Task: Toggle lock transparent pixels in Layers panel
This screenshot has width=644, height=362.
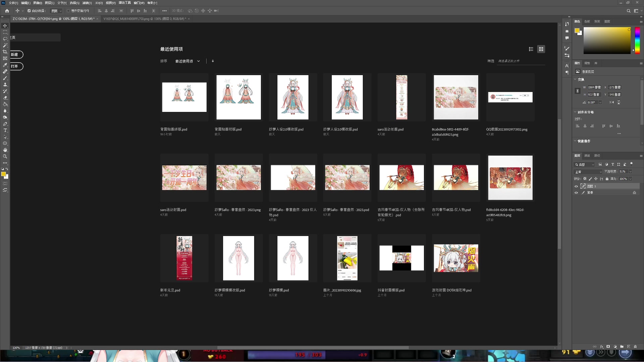Action: point(585,179)
